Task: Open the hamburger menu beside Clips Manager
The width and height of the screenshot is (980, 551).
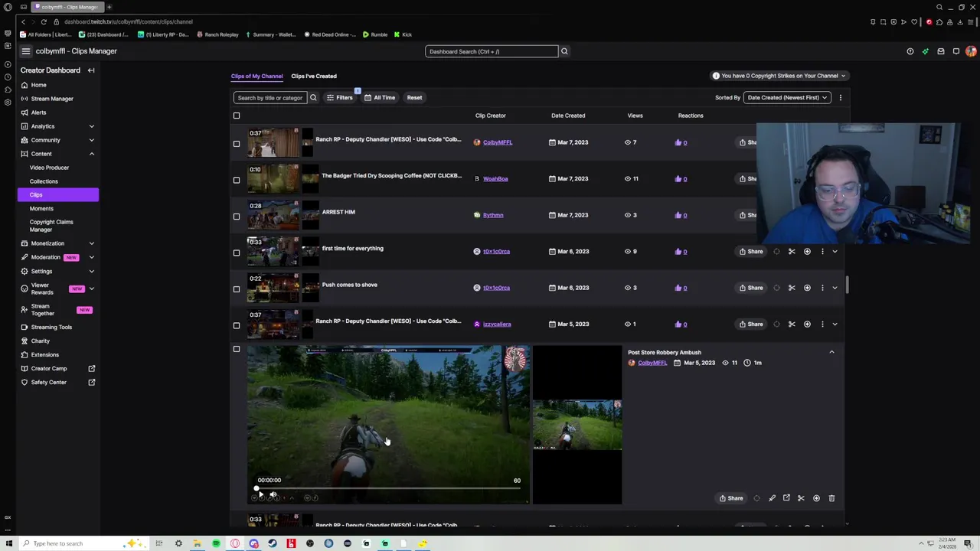Action: point(25,51)
